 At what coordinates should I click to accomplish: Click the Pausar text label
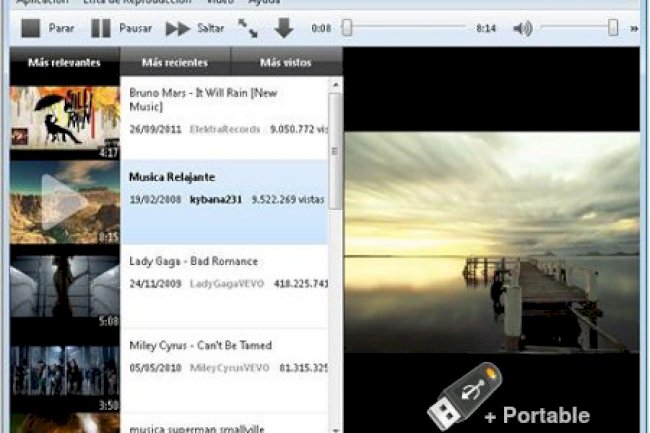click(136, 28)
